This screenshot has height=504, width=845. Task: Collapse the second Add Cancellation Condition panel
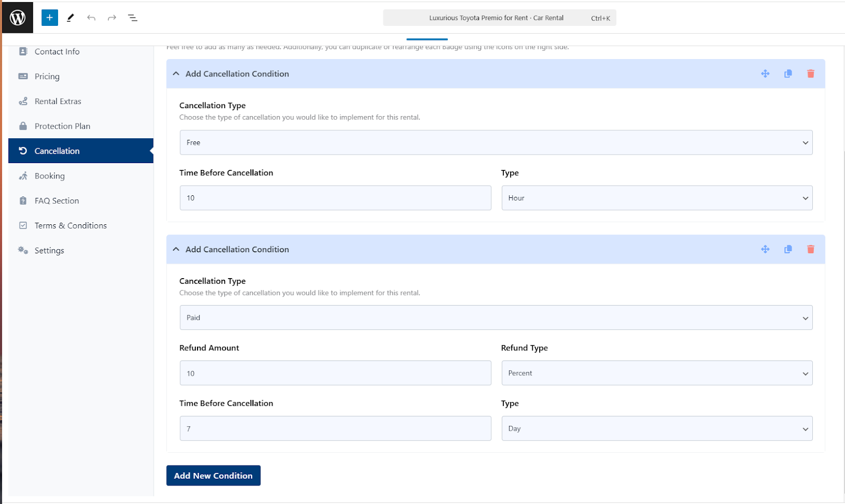[176, 249]
